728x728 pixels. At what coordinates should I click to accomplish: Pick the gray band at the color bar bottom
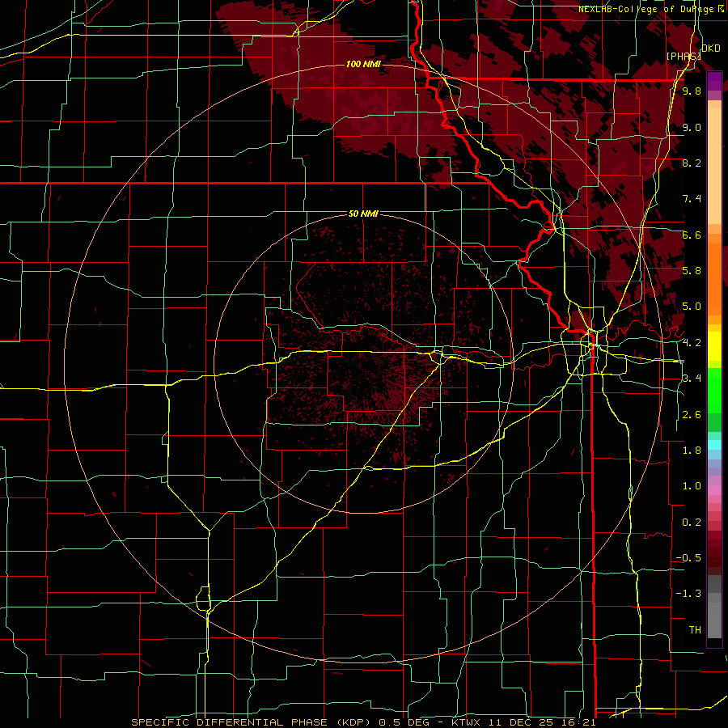(x=714, y=622)
